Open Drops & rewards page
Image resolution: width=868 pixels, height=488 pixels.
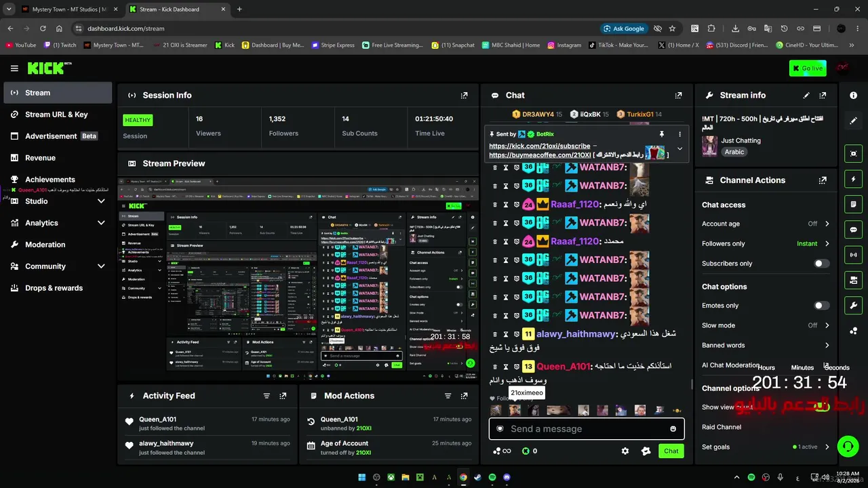coord(58,288)
